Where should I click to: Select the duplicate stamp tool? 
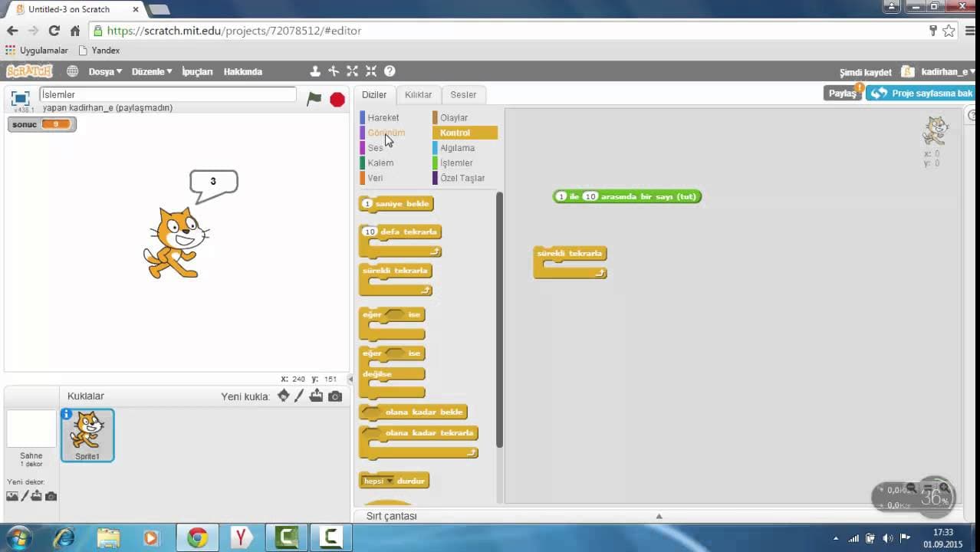pos(315,71)
